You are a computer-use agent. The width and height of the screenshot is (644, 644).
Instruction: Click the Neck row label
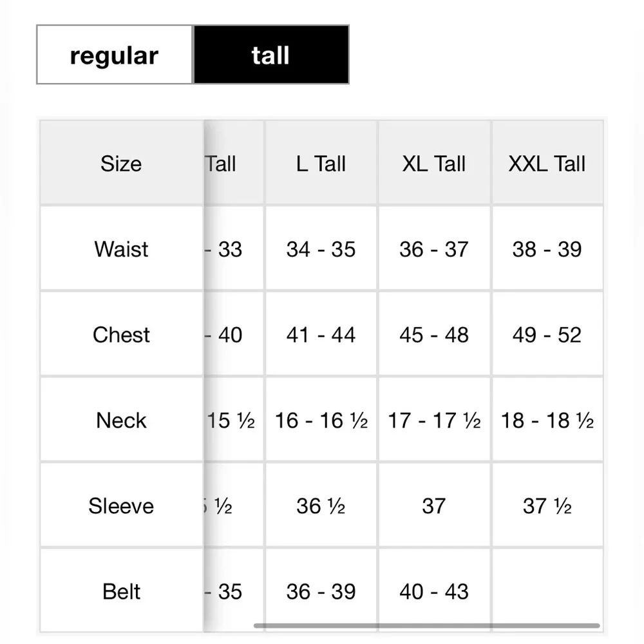click(122, 420)
